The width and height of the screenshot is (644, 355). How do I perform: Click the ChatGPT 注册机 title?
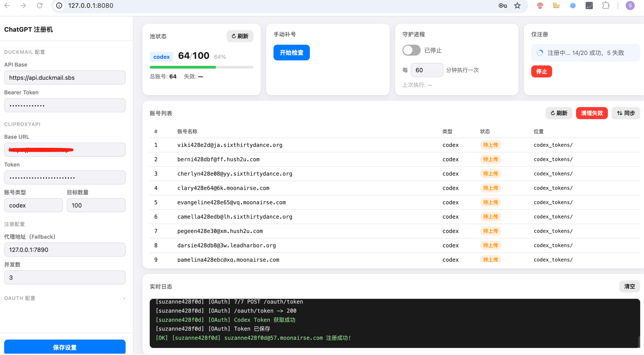28,30
